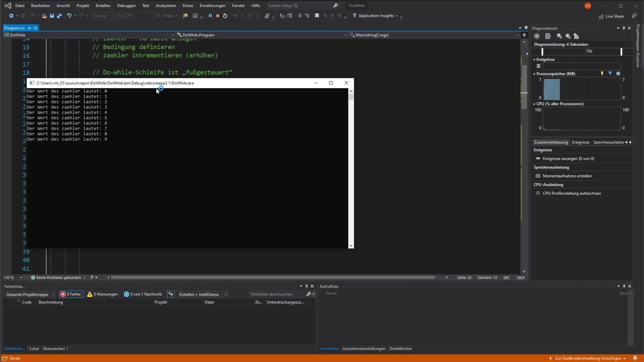The image size is (644, 362).
Task: Click the Suchen (Strg+Q) search box
Action: coord(303,6)
